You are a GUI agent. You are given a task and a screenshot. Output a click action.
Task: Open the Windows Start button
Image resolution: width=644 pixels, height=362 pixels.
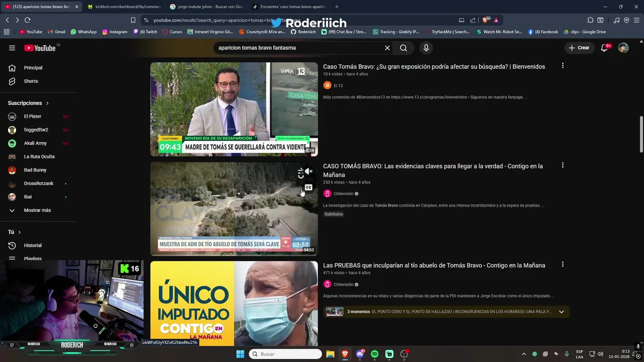[240, 354]
